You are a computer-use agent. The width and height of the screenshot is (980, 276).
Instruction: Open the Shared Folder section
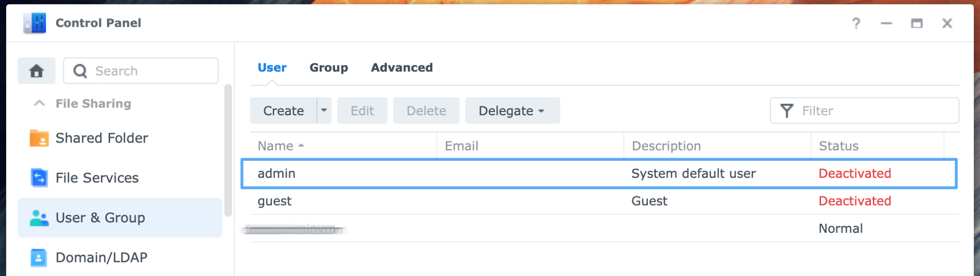coord(102,138)
